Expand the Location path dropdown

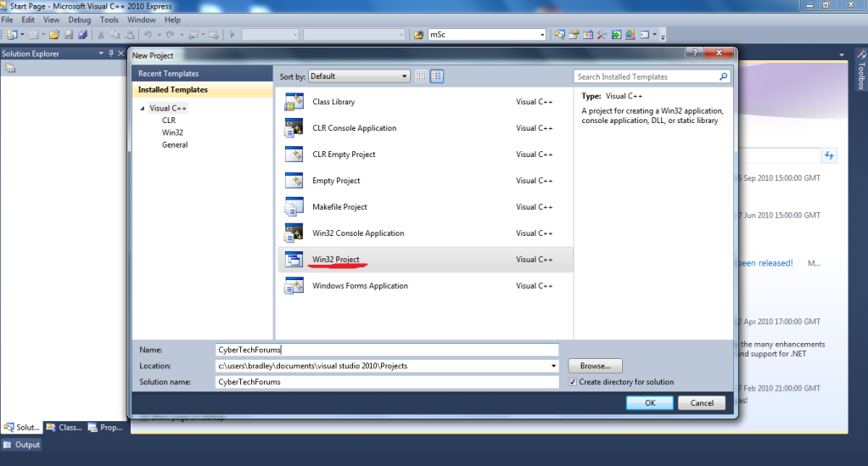pos(553,366)
